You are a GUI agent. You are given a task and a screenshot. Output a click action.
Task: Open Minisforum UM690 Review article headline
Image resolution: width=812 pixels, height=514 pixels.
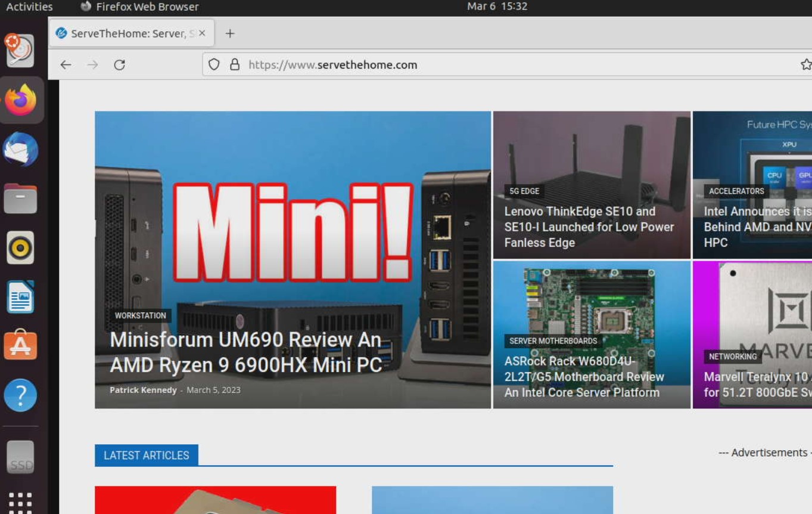pyautogui.click(x=245, y=352)
